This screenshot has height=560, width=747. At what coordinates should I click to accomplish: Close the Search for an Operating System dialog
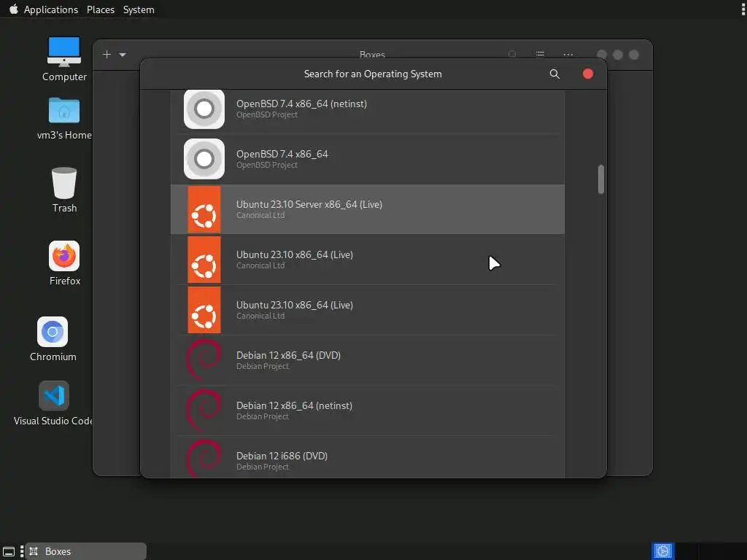(x=588, y=74)
